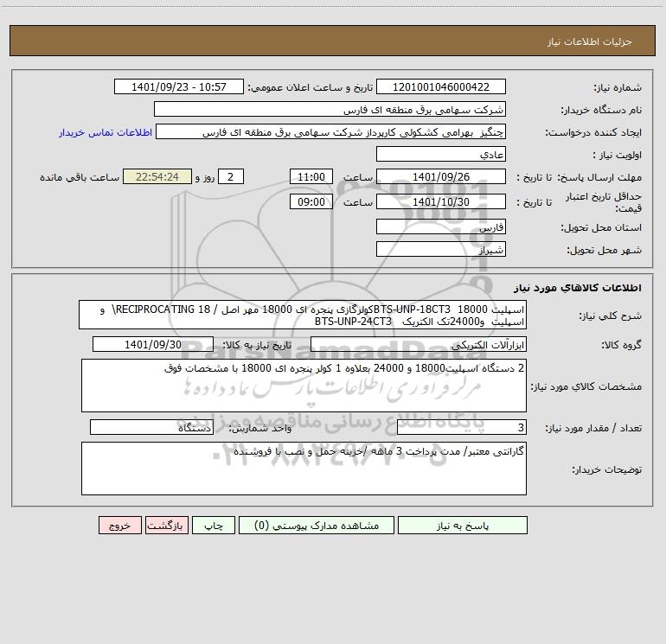Click the header جزئیات اطلاعات نیاز
This screenshot has height=644, width=666.
click(x=590, y=41)
